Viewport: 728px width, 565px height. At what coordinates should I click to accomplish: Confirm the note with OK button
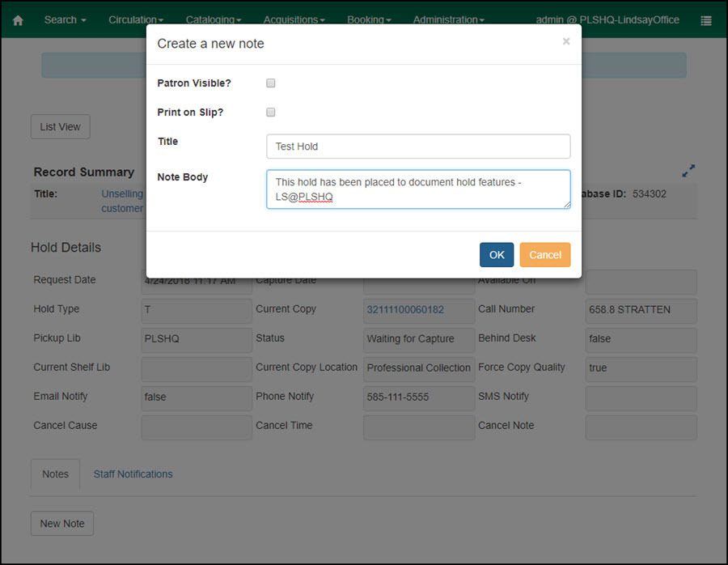tap(497, 255)
